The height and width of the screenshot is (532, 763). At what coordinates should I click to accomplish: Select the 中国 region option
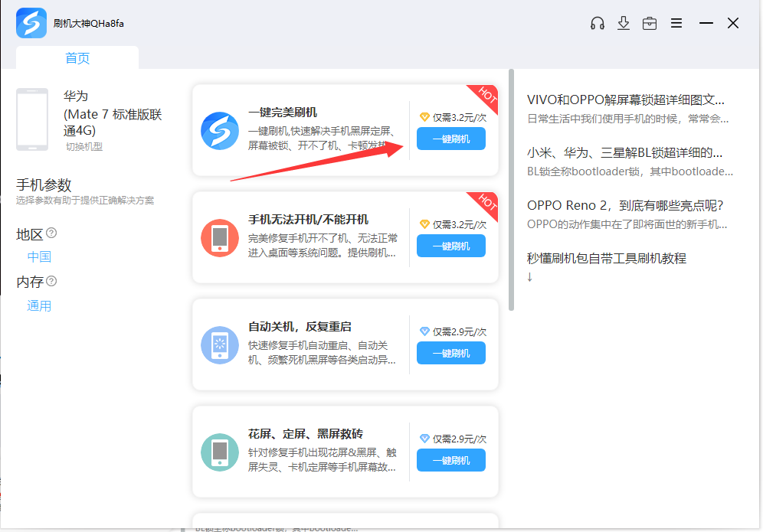tap(39, 257)
